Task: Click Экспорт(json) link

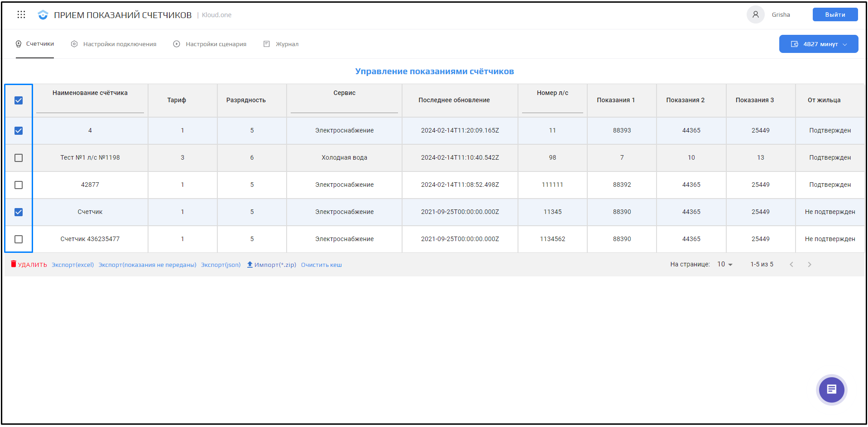Action: click(x=221, y=265)
